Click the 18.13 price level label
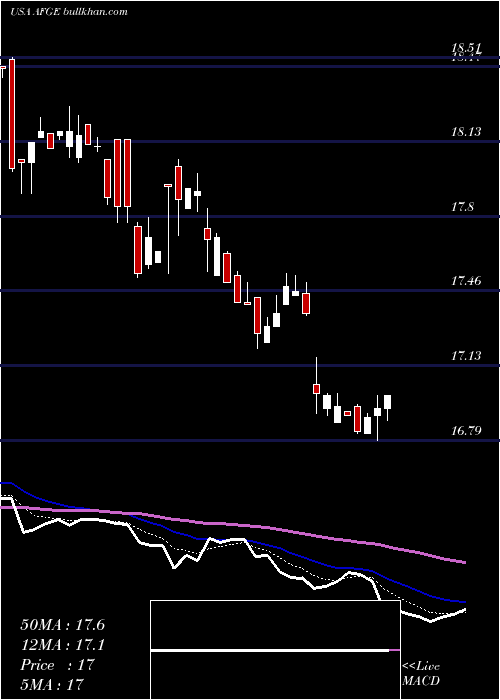This screenshot has width=500, height=700. click(466, 132)
